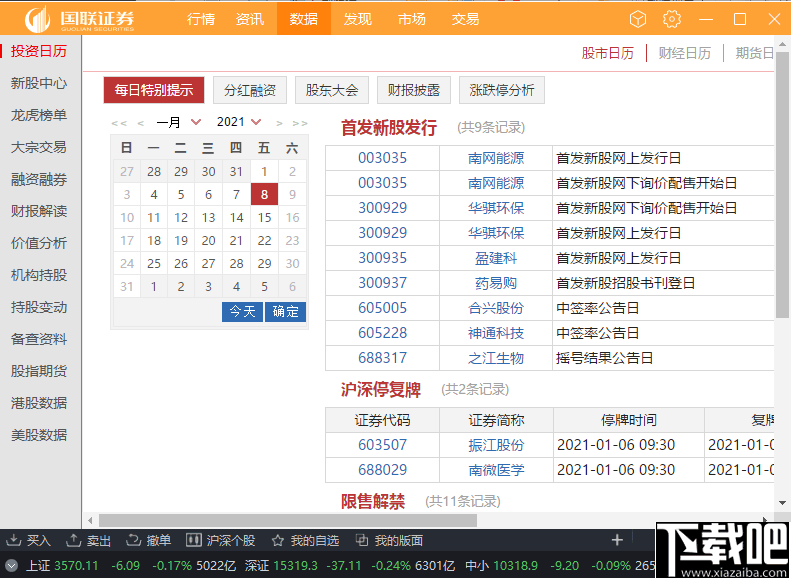Open 投资日历 in sidebar

[39, 51]
